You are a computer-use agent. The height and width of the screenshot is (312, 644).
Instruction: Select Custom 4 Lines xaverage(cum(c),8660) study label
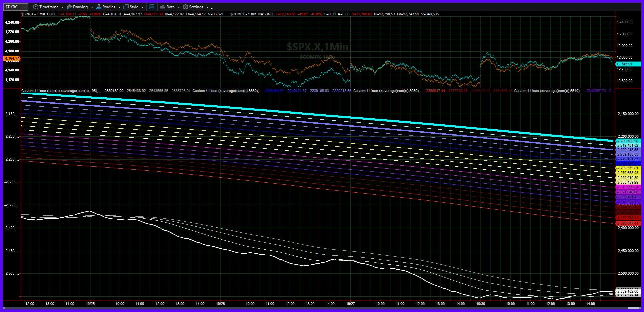tap(227, 91)
